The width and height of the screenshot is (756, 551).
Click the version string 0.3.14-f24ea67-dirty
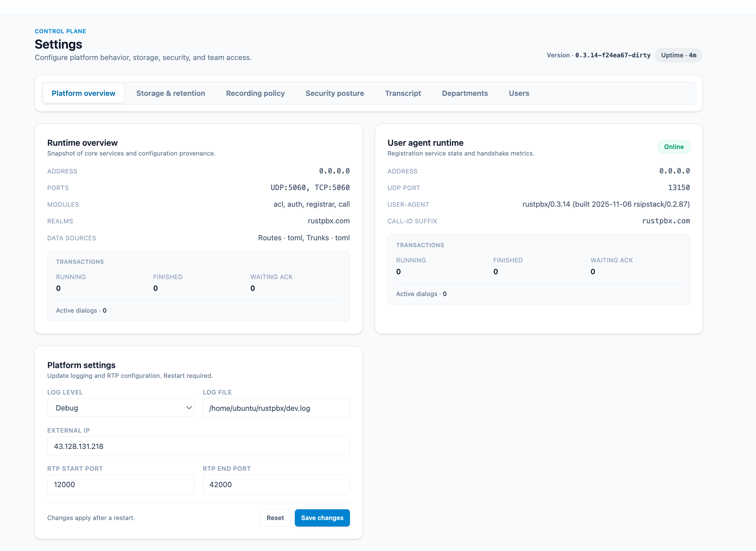[612, 55]
